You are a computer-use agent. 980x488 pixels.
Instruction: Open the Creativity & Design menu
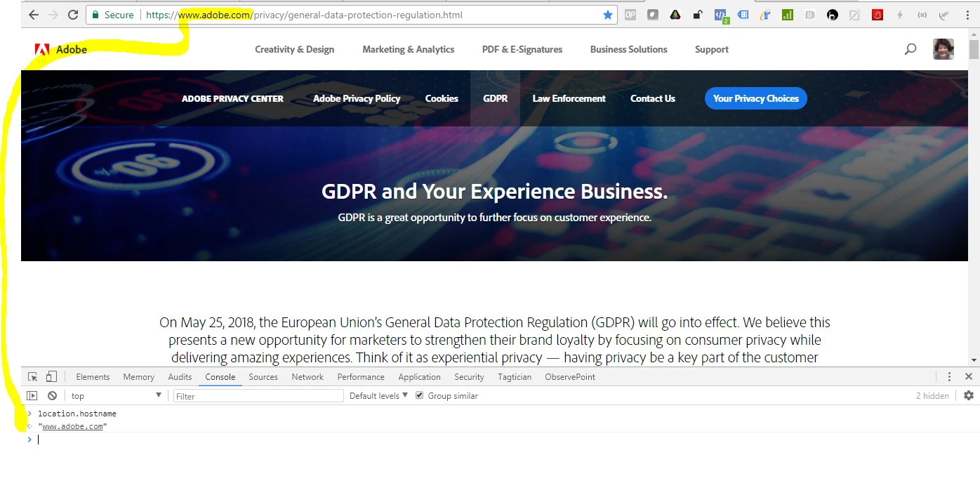pyautogui.click(x=294, y=49)
